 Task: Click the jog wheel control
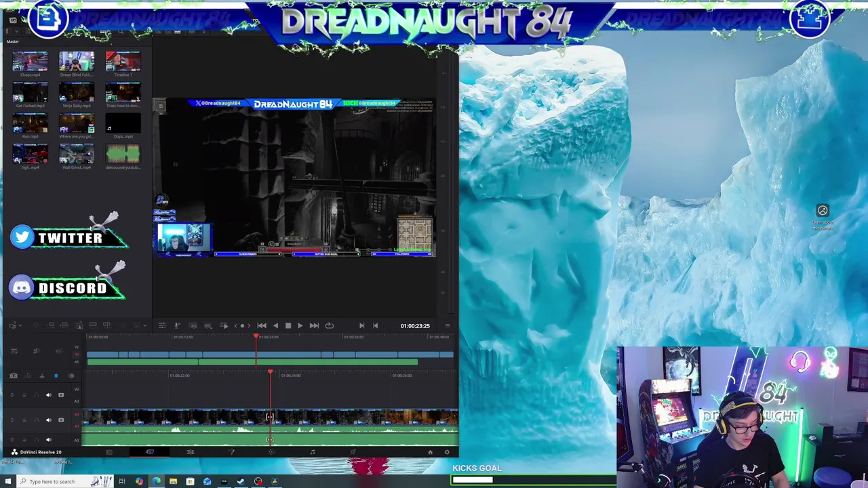coord(242,325)
